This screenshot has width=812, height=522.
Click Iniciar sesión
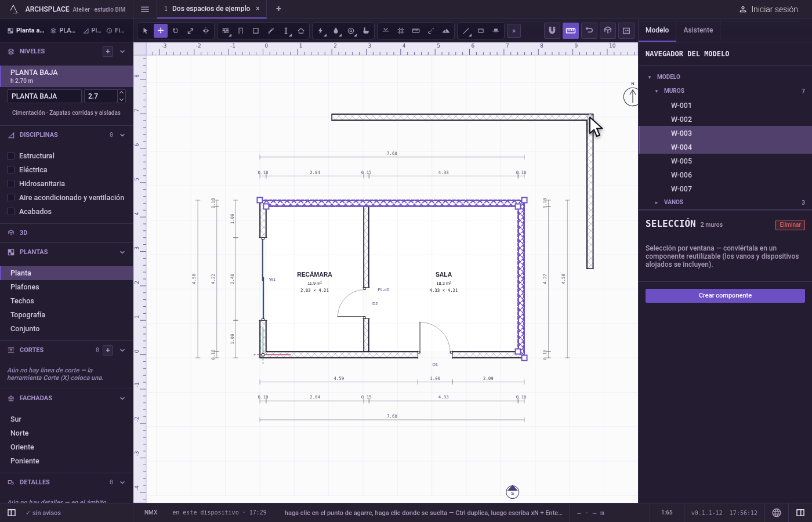pyautogui.click(x=768, y=9)
